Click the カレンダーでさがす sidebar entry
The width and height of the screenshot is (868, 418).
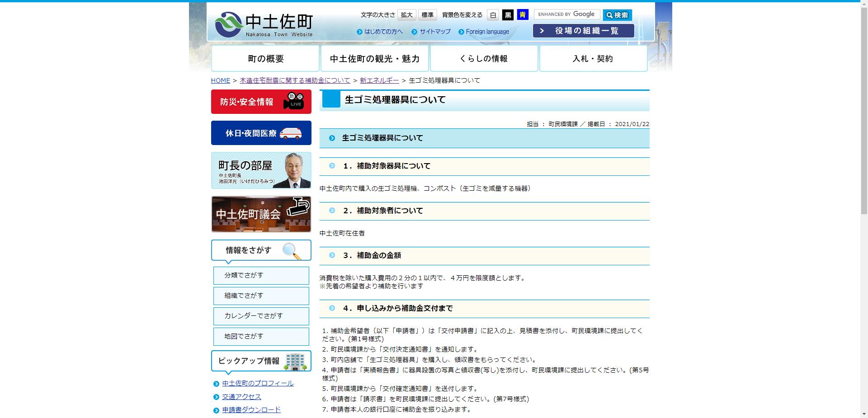click(261, 316)
